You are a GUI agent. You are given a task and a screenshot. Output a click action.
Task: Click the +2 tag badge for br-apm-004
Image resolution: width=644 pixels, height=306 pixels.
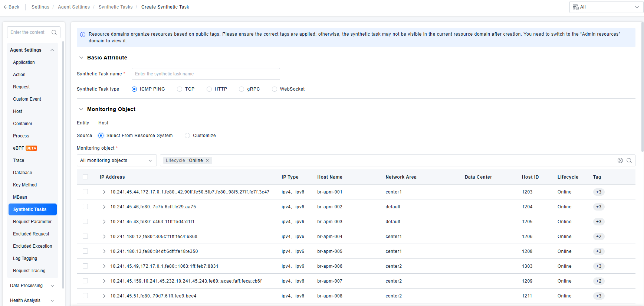coord(598,237)
